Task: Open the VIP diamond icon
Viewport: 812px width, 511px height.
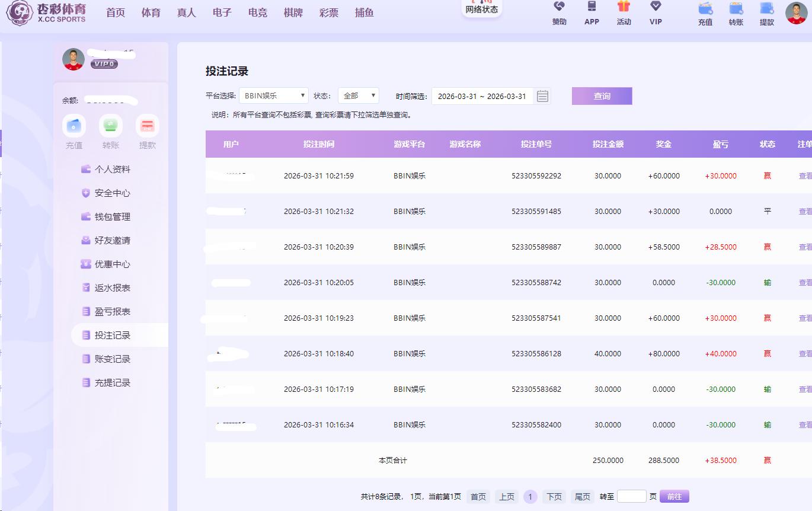Action: (x=656, y=7)
